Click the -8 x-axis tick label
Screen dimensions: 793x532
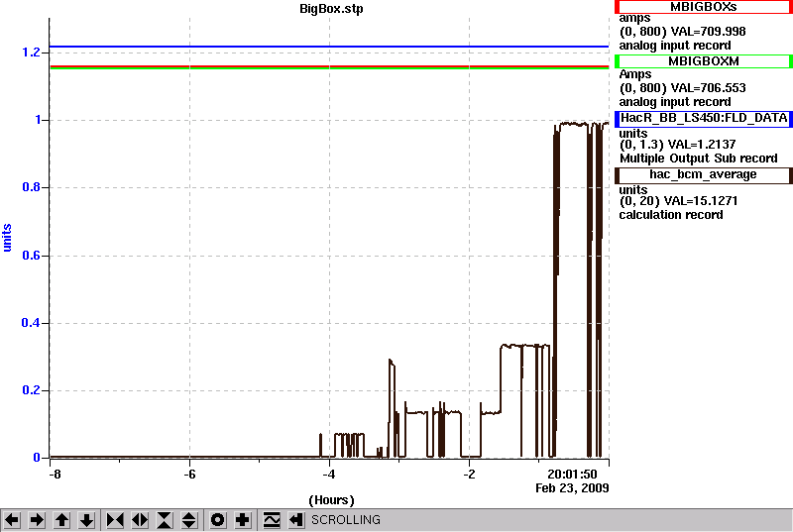pos(55,475)
